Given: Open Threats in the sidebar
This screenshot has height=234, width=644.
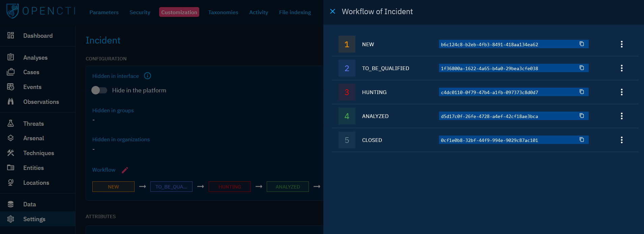Looking at the screenshot, I should tap(33, 124).
